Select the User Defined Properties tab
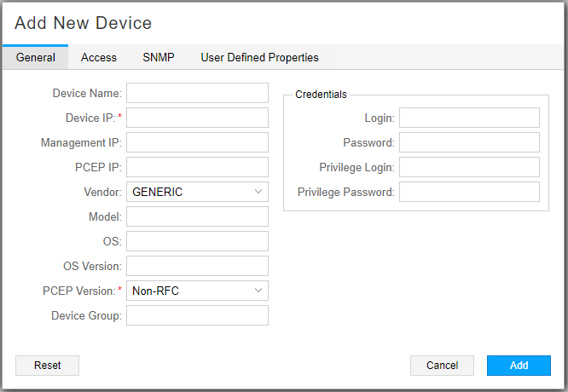 click(x=259, y=58)
